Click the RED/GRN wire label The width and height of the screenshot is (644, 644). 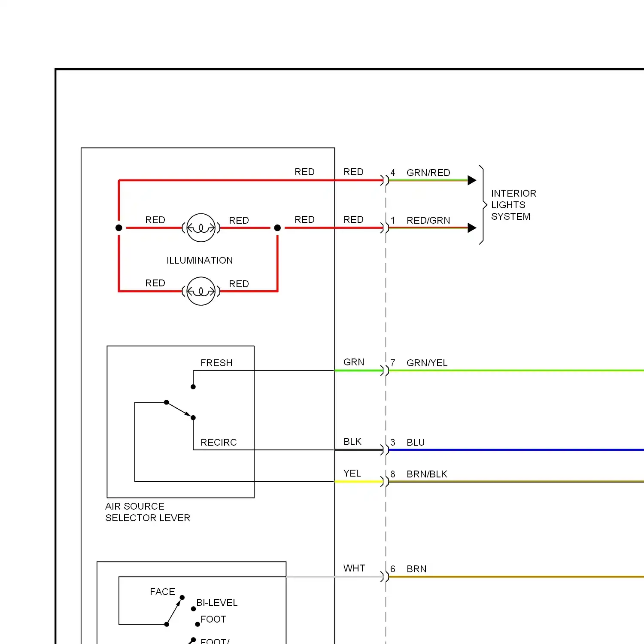click(x=428, y=220)
